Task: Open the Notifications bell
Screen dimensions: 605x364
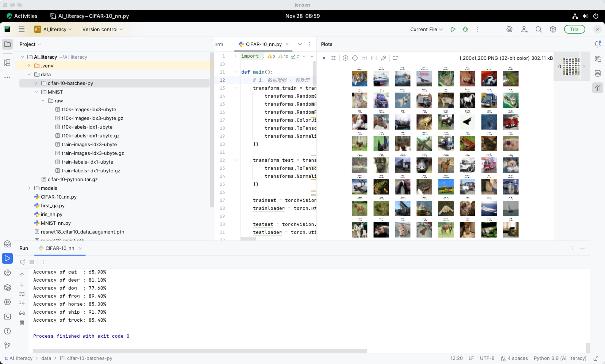Action: (597, 44)
